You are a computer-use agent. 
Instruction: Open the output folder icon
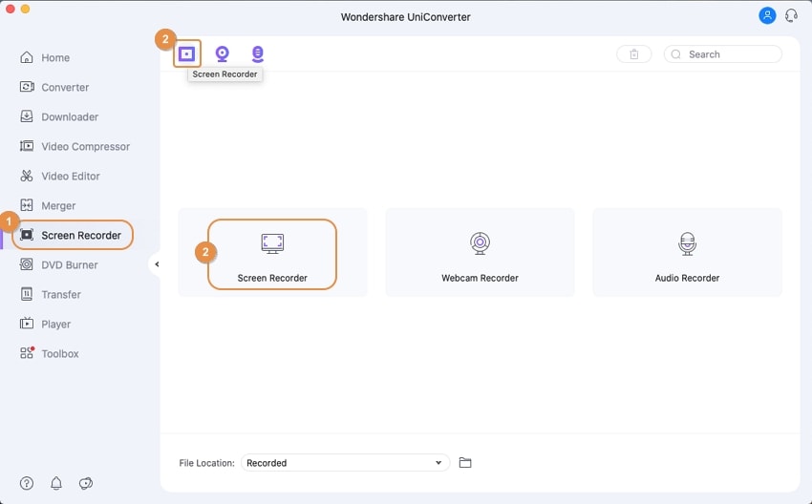click(x=465, y=463)
